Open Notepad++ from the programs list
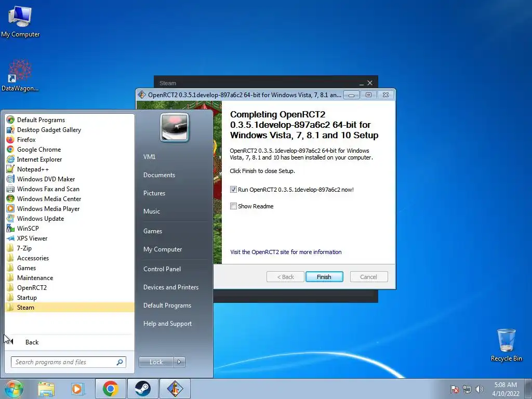 coord(33,169)
